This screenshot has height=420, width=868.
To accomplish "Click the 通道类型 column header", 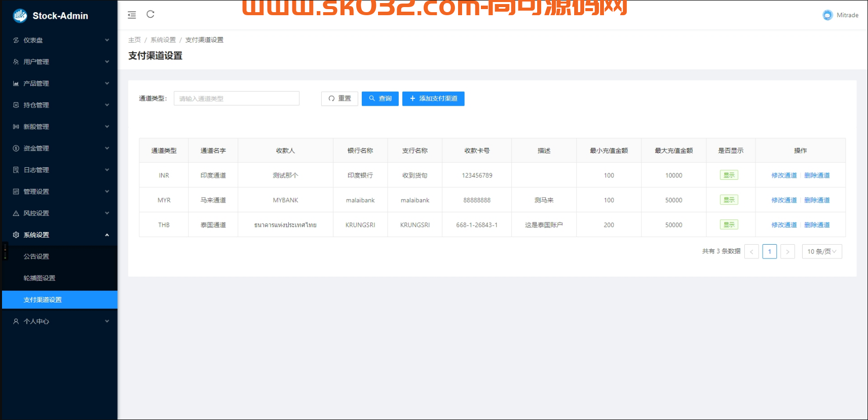I will pyautogui.click(x=164, y=150).
